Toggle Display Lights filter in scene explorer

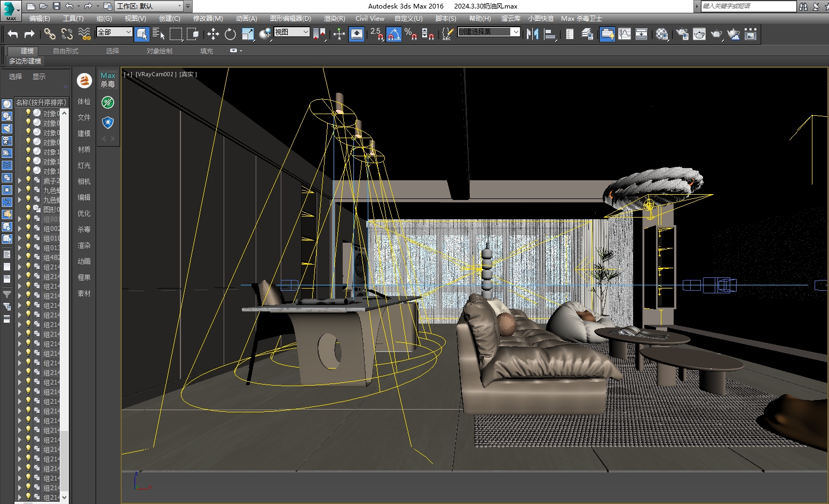tap(7, 129)
